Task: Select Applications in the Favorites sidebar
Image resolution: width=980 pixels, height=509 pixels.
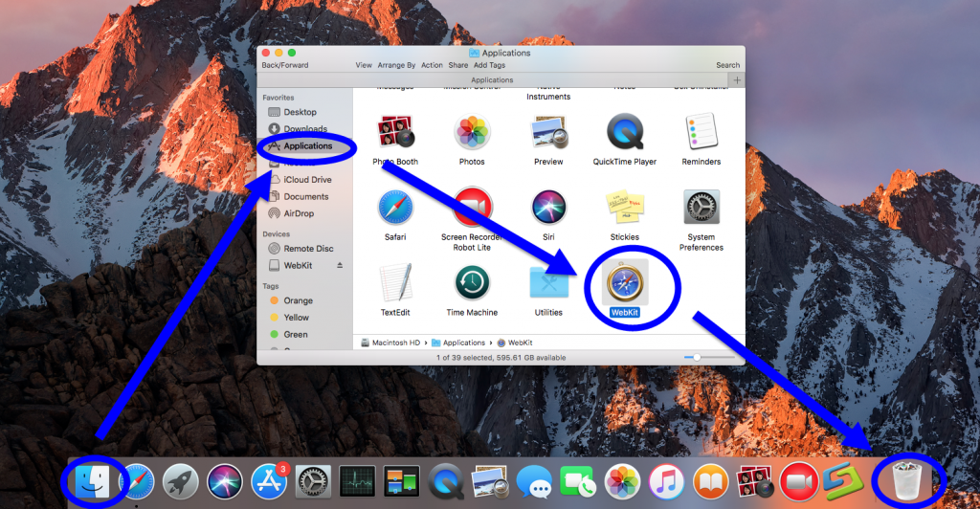Action: (307, 146)
